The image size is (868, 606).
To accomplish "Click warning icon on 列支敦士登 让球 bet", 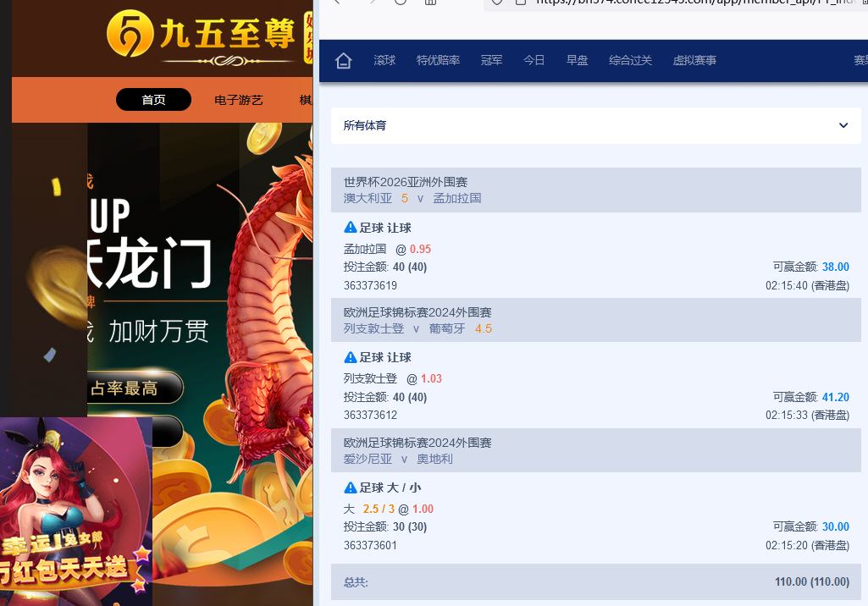I will 351,357.
